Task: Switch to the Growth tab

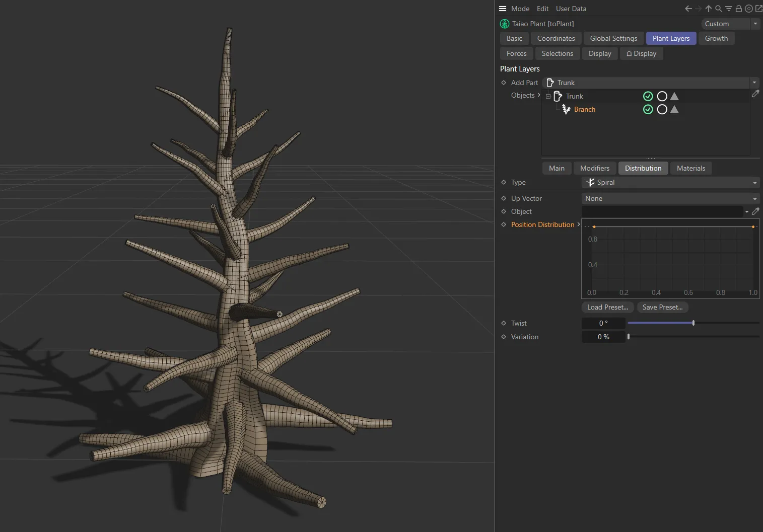Action: coord(716,38)
